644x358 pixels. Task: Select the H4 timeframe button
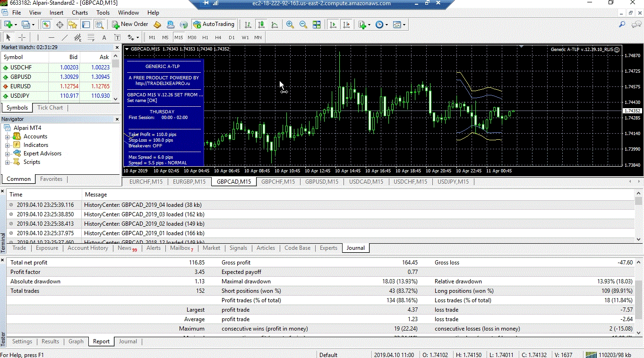(218, 37)
